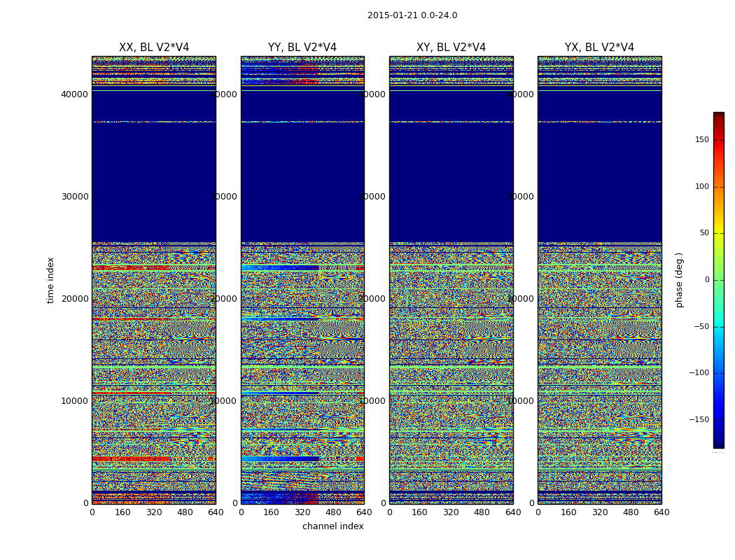Click the "channel index" x-axis label
Image resolution: width=735 pixels, height=560 pixels.
point(332,526)
